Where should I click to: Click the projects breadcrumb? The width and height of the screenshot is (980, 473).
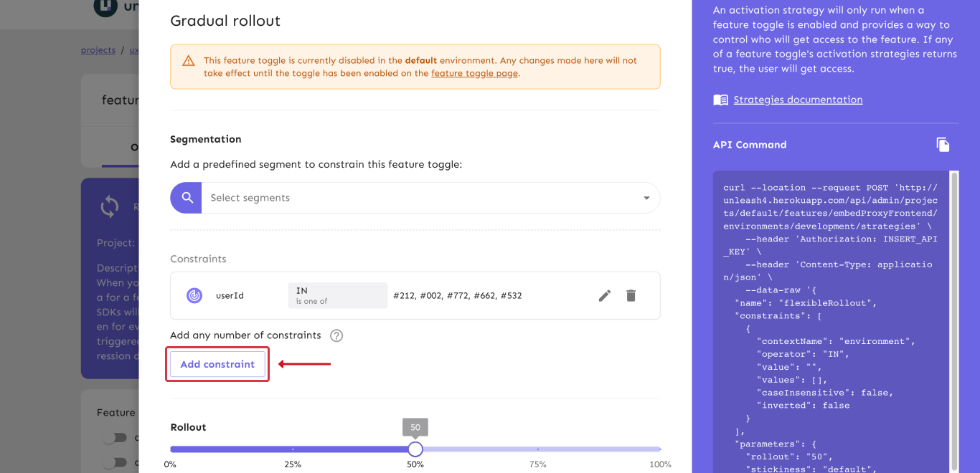point(98,50)
